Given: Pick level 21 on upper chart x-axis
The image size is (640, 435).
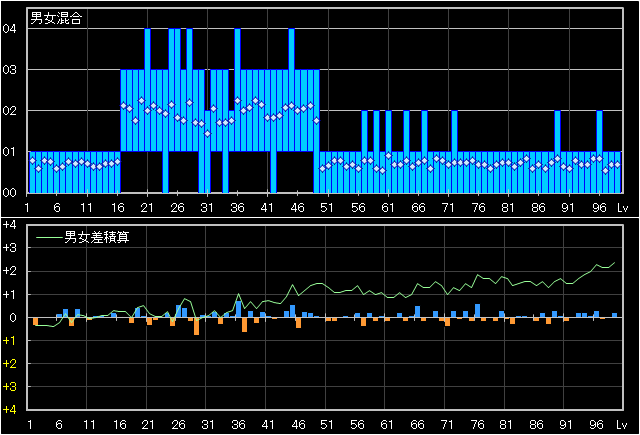Looking at the screenshot, I should coord(147,208).
